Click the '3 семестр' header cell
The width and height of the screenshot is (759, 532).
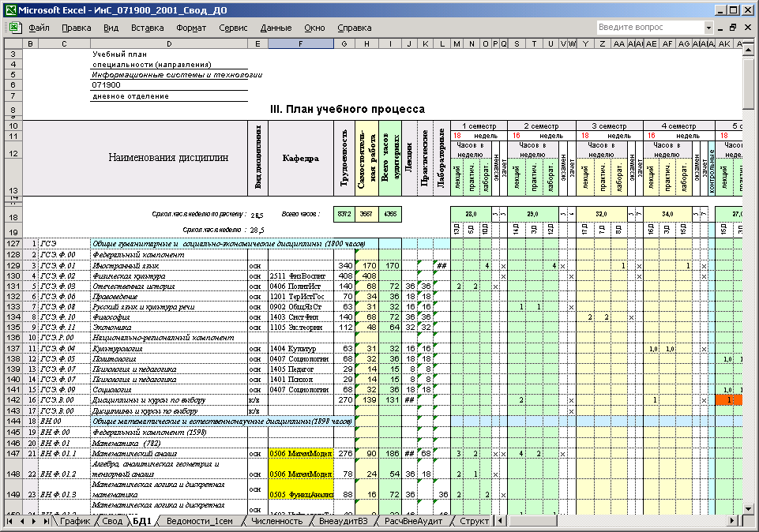(x=610, y=126)
